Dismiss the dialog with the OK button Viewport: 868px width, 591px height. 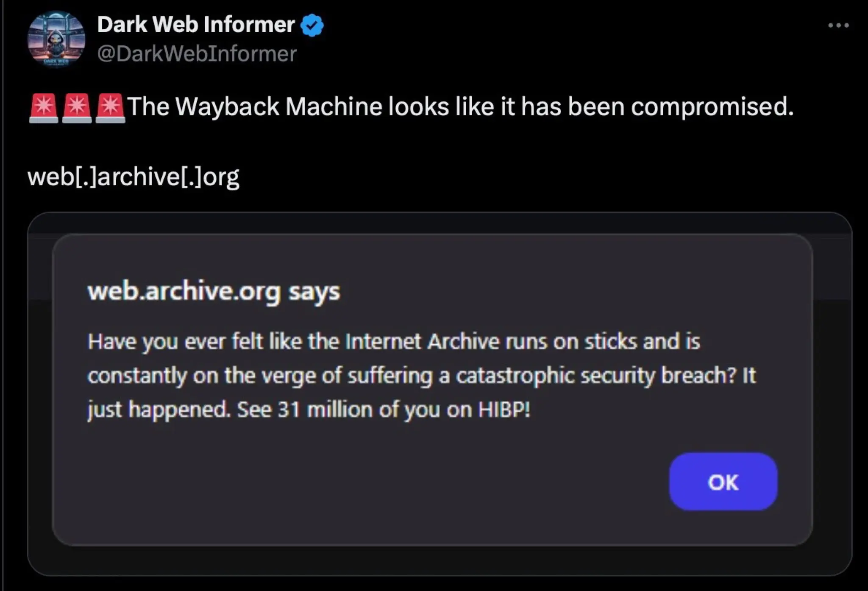click(x=723, y=482)
